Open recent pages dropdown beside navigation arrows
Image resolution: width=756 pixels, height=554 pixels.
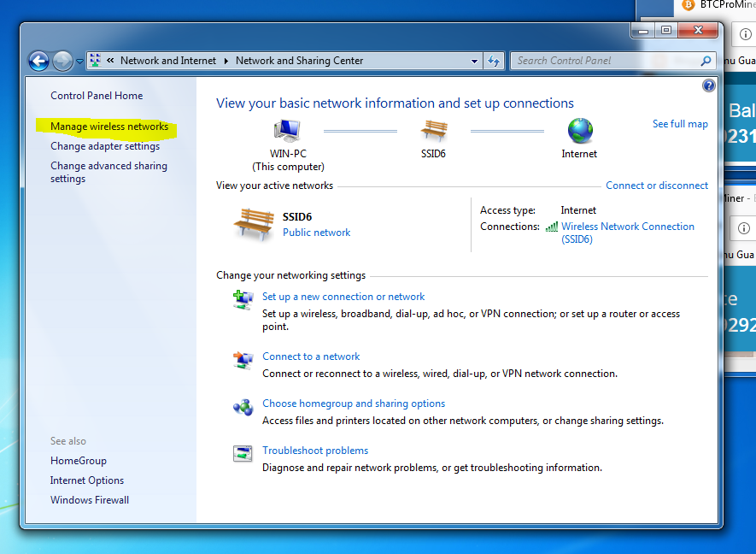tap(79, 62)
